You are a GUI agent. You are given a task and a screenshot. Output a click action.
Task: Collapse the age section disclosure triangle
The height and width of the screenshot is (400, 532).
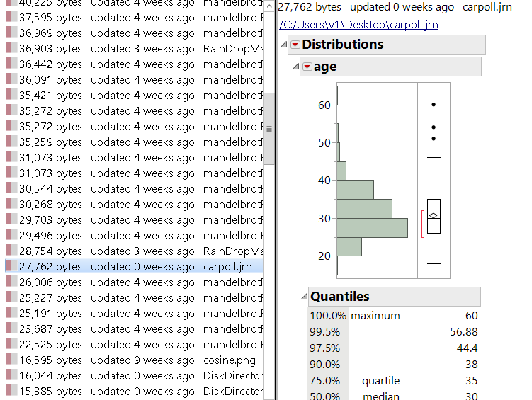pos(295,67)
